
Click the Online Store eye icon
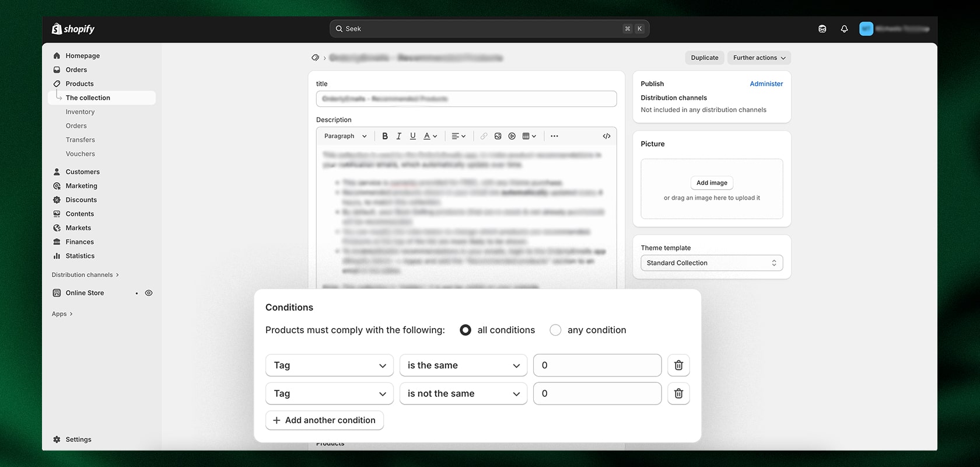149,293
